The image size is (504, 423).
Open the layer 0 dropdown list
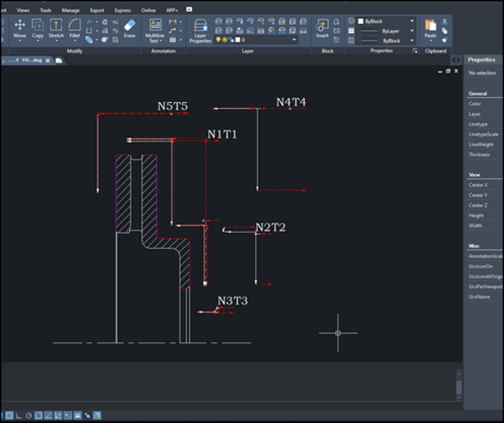[x=294, y=39]
